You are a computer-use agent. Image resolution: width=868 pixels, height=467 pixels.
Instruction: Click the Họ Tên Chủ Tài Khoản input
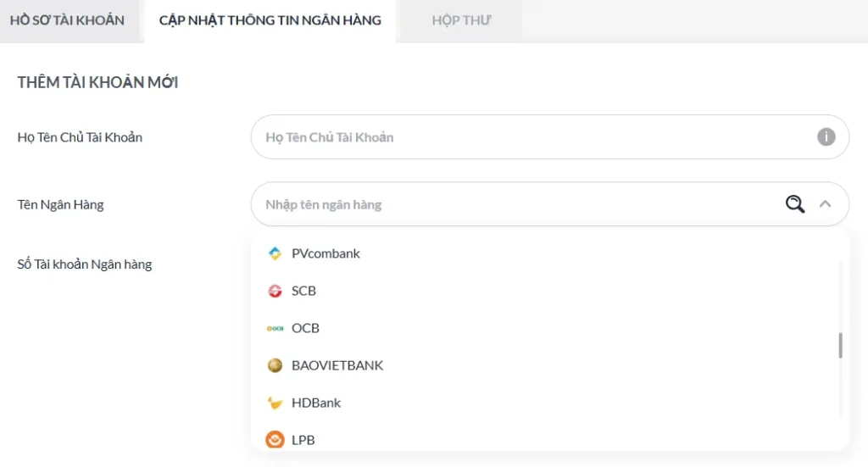(534, 136)
